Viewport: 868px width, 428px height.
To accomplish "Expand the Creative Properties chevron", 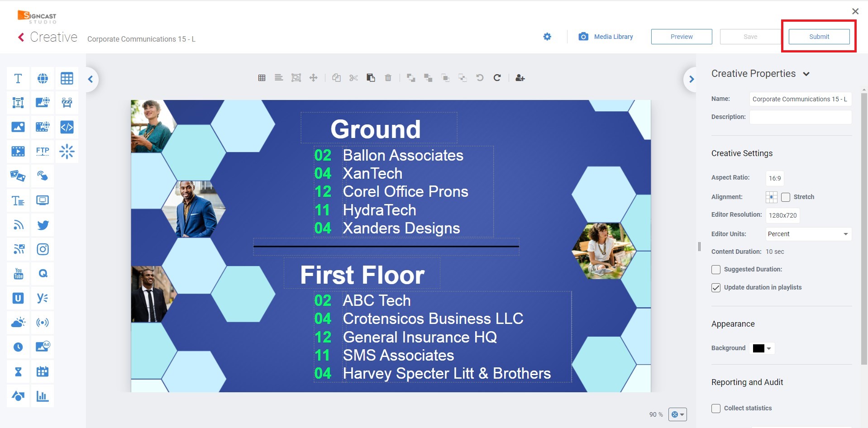I will tap(806, 74).
